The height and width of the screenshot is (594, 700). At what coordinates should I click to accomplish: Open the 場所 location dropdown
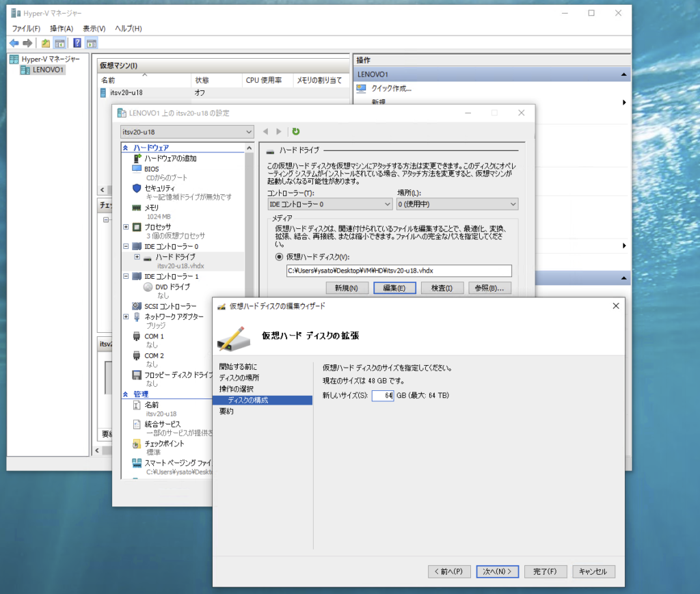pyautogui.click(x=457, y=204)
